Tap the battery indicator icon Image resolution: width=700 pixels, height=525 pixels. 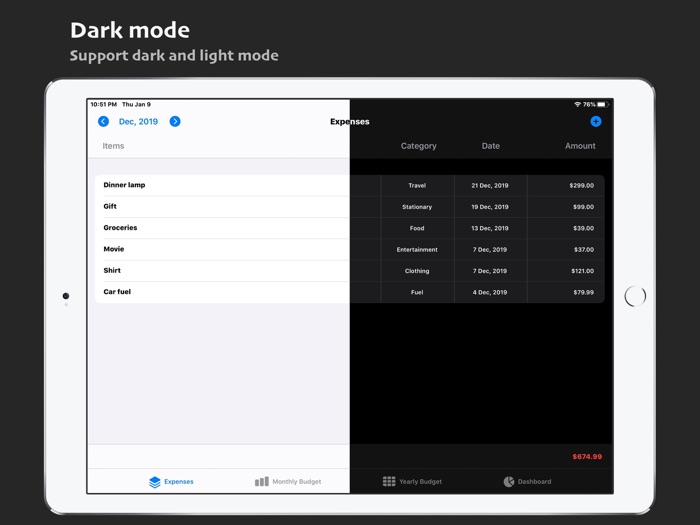click(603, 104)
